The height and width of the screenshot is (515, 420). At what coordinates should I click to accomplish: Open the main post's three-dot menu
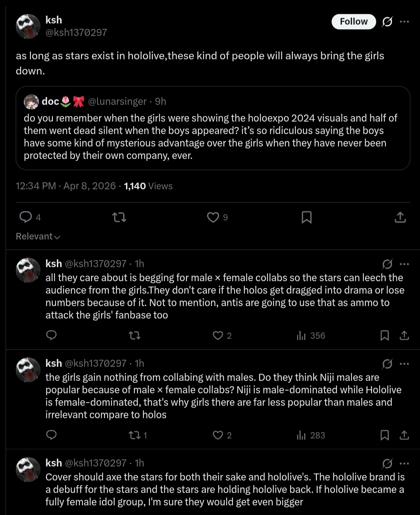(x=404, y=21)
